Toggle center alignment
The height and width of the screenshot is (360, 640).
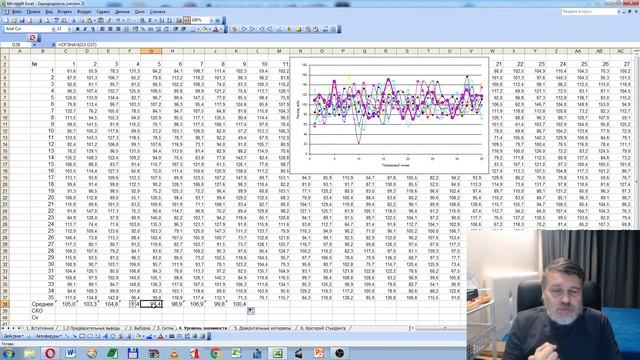110,29
